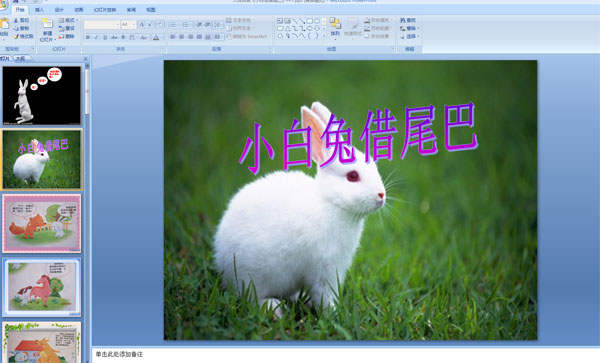Switch to the Insert ribbon tab
600x363 pixels.
click(x=39, y=10)
